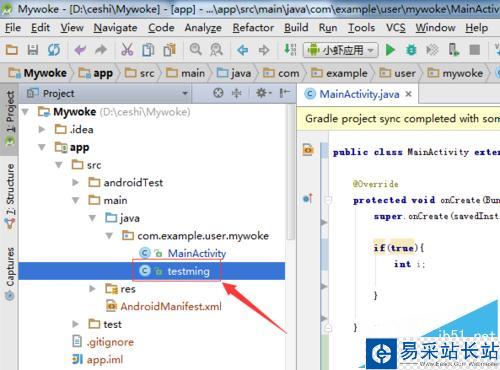Click the Copy icon in toolbar

(x=148, y=50)
